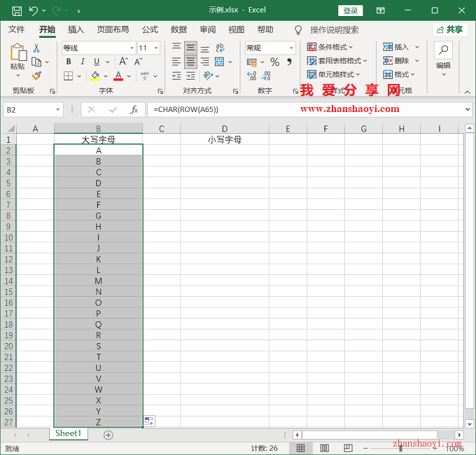
Task: Apply top align icon
Action: tap(176, 48)
